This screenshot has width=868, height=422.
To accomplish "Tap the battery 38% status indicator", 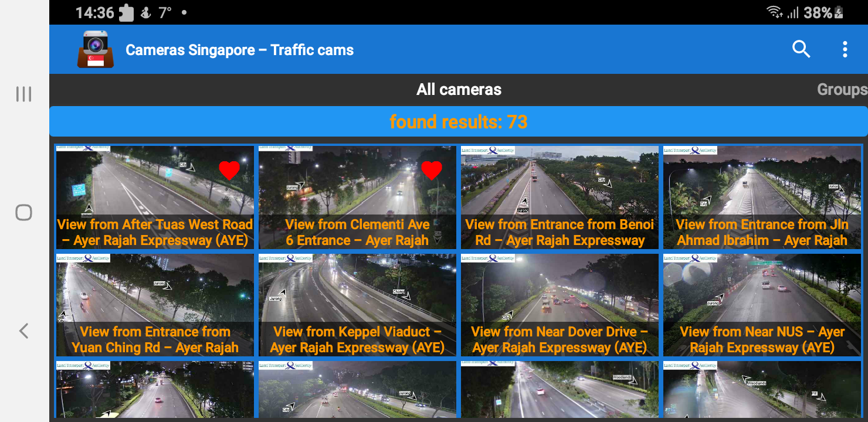I will (823, 12).
